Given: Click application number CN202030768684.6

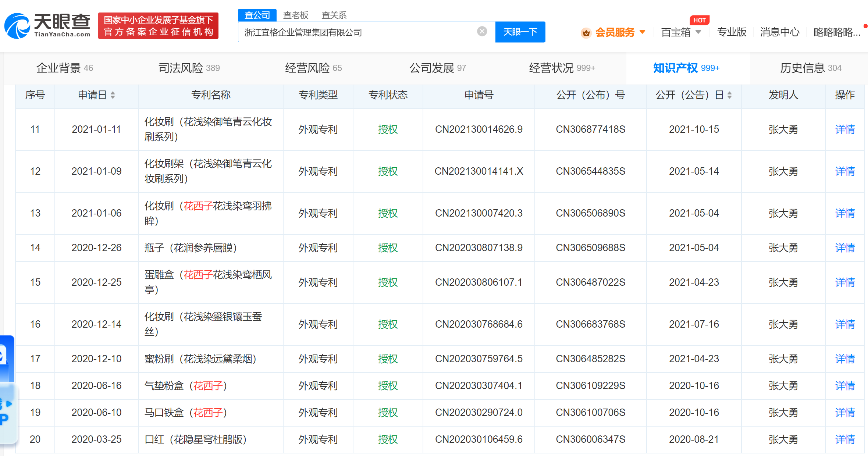Looking at the screenshot, I should (x=479, y=324).
